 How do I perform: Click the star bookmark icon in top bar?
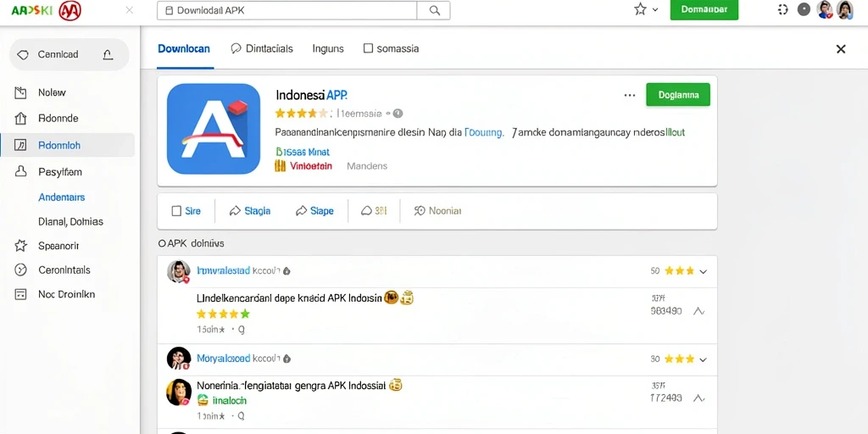pyautogui.click(x=640, y=9)
